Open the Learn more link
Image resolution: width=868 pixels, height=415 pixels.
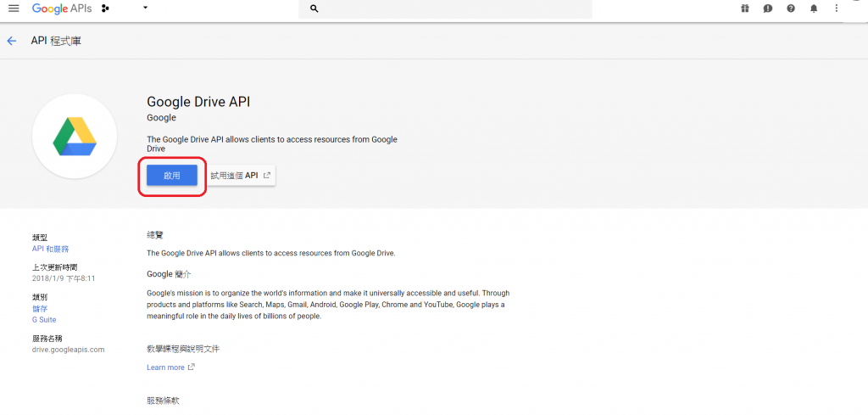[165, 367]
